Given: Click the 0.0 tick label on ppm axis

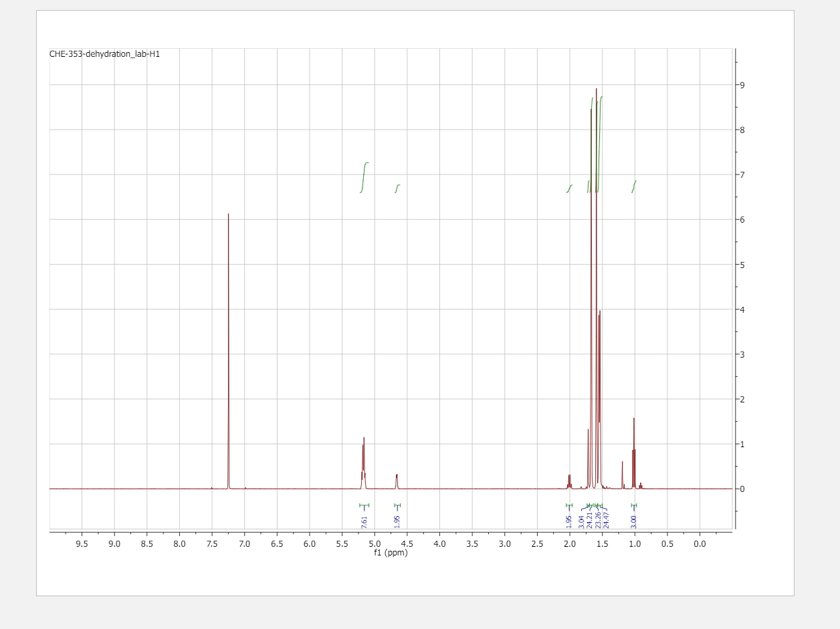Looking at the screenshot, I should [x=700, y=544].
